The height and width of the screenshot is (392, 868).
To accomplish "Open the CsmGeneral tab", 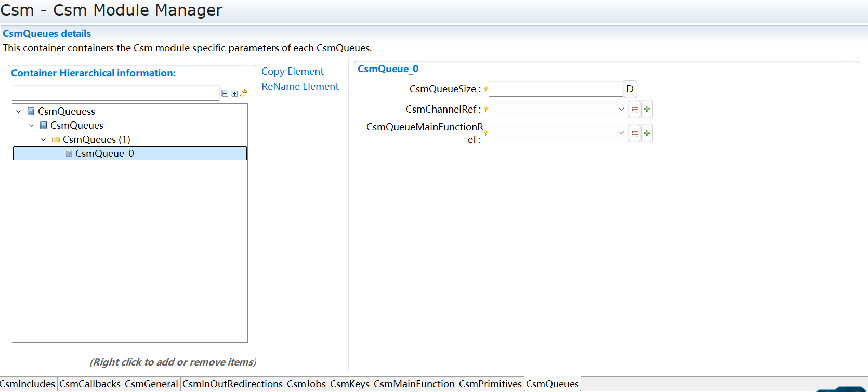I will click(151, 384).
